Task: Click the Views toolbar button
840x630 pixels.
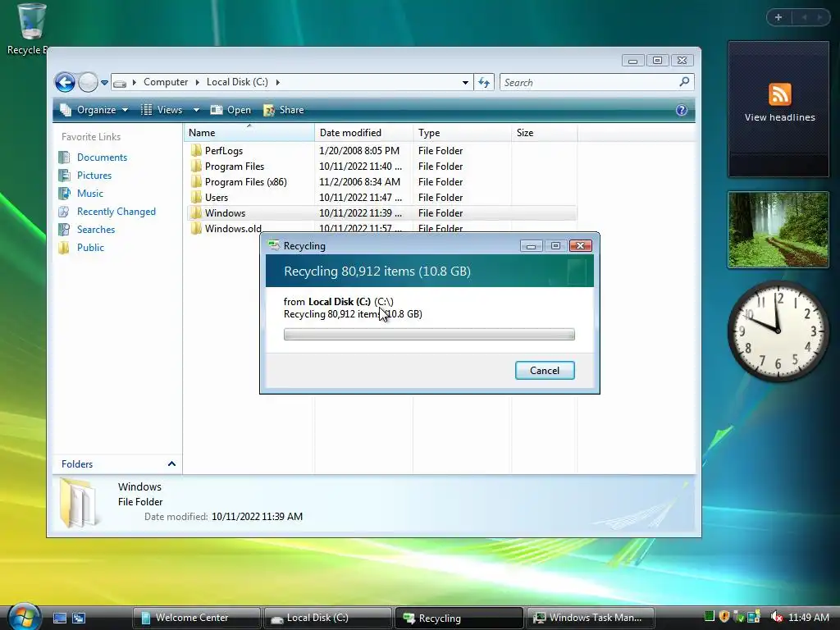Action: coord(162,110)
